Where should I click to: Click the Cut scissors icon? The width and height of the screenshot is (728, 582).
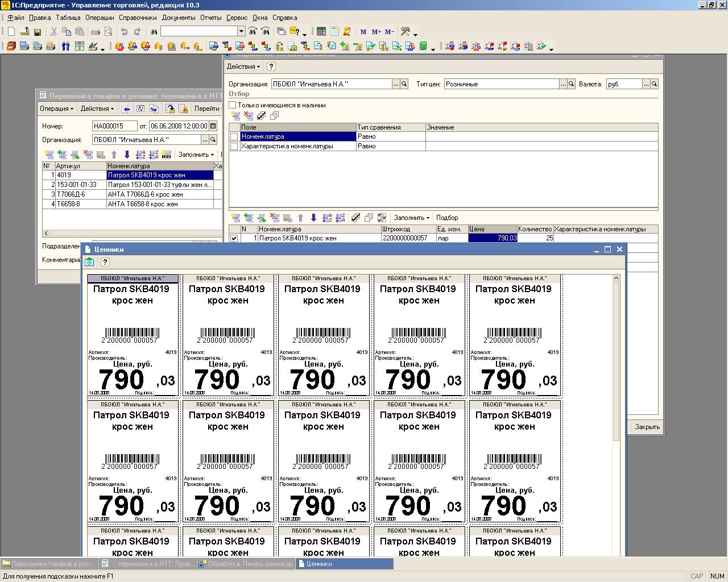pyautogui.click(x=53, y=32)
